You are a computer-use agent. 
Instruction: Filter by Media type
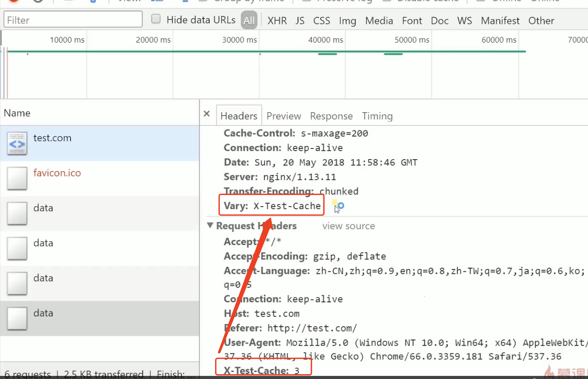pos(379,21)
